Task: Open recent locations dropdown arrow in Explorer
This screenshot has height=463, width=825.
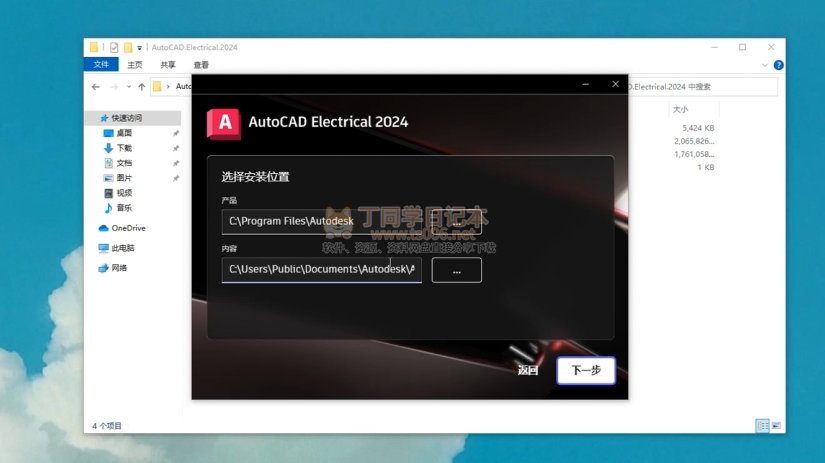Action: pyautogui.click(x=128, y=87)
